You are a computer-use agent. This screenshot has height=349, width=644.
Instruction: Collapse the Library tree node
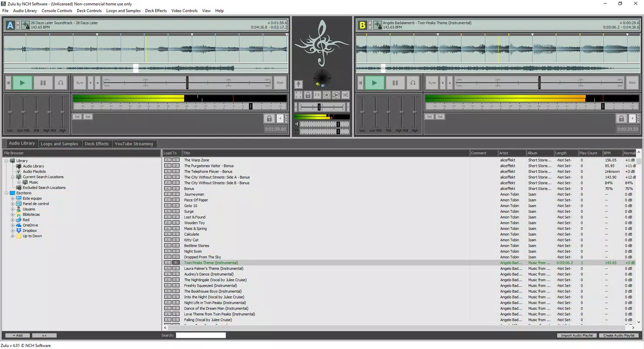coord(7,161)
